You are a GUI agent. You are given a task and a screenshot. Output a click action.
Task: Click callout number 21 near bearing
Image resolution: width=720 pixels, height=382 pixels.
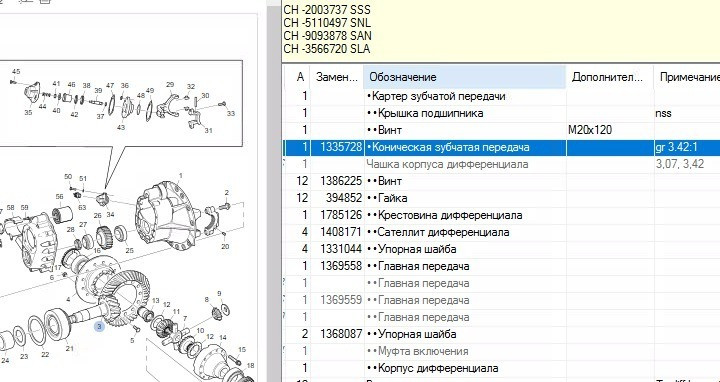69,348
